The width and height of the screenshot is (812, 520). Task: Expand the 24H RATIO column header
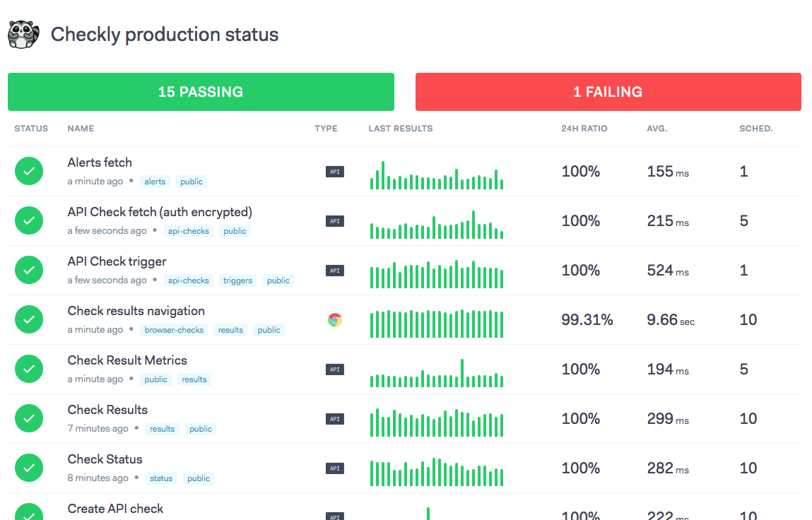point(584,129)
